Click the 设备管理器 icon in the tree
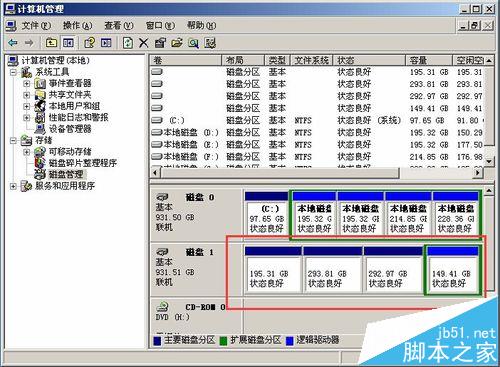 pyautogui.click(x=40, y=129)
